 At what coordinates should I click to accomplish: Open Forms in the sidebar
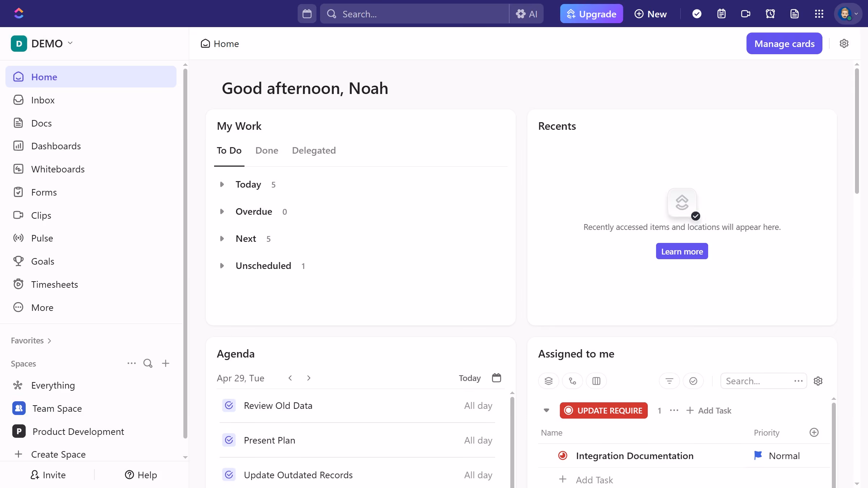click(91, 192)
